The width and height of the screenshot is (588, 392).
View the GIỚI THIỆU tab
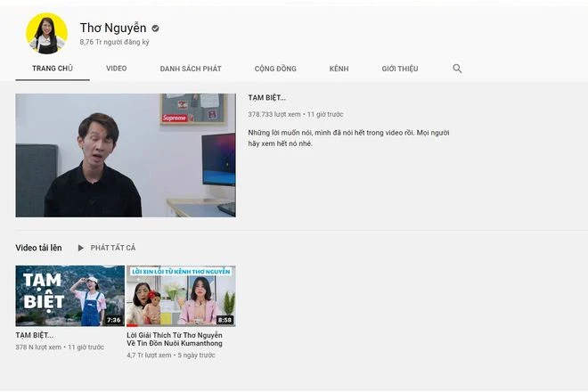coord(401,69)
